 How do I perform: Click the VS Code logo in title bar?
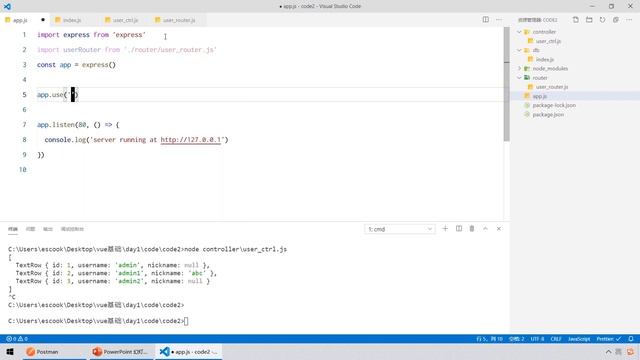pyautogui.click(x=7, y=6)
